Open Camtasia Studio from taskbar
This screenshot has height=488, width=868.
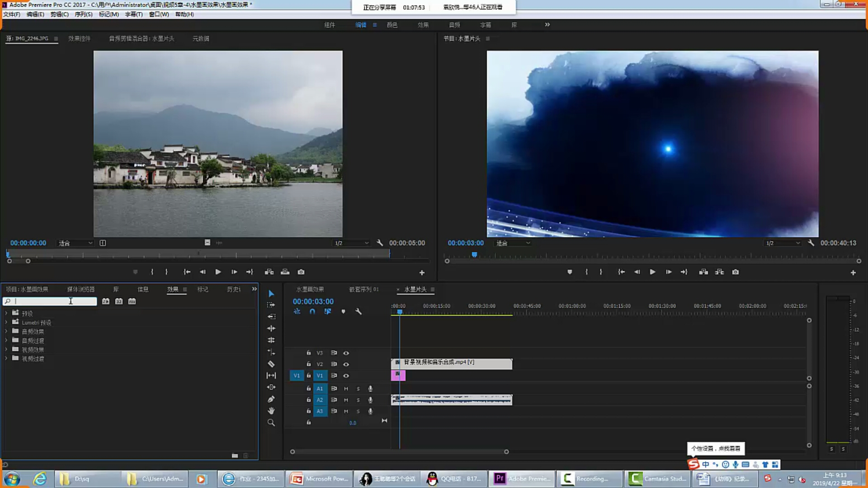659,479
